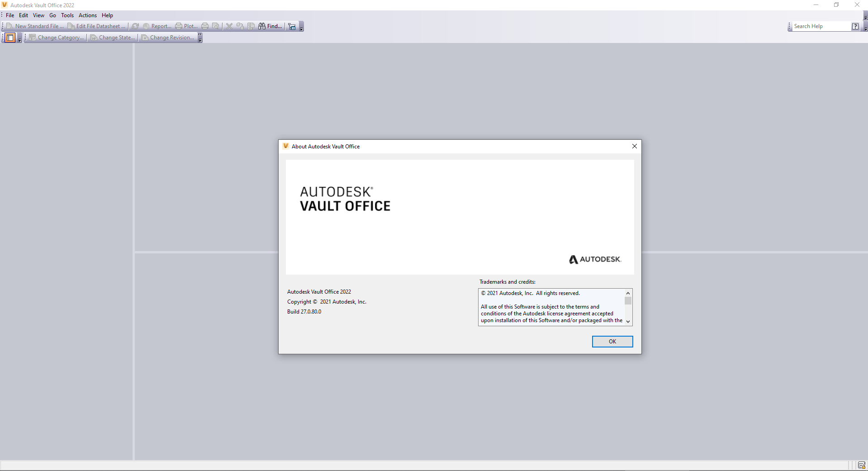Toggle the preview pane layout icon

pyautogui.click(x=10, y=38)
